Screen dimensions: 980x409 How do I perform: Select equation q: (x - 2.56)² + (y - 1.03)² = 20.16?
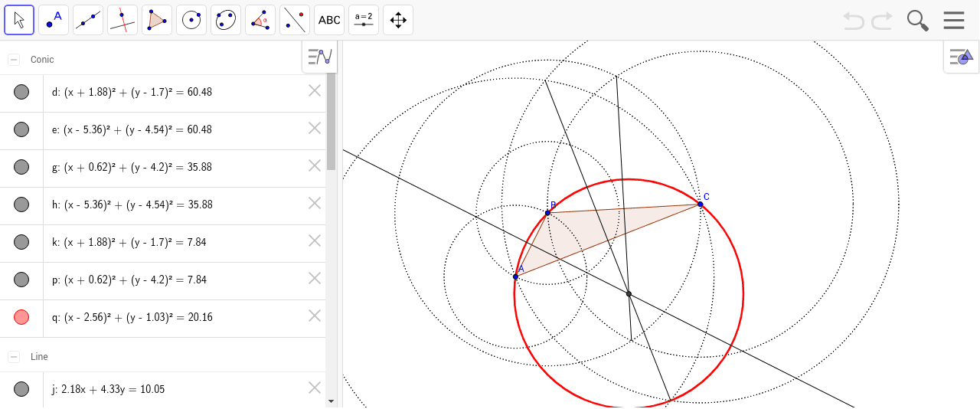pyautogui.click(x=132, y=317)
